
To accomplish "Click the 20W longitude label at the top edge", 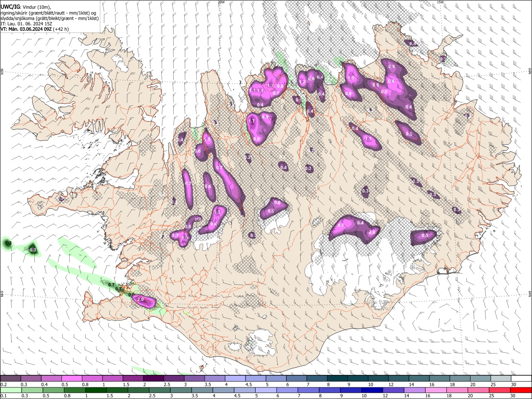I will pos(221,2).
